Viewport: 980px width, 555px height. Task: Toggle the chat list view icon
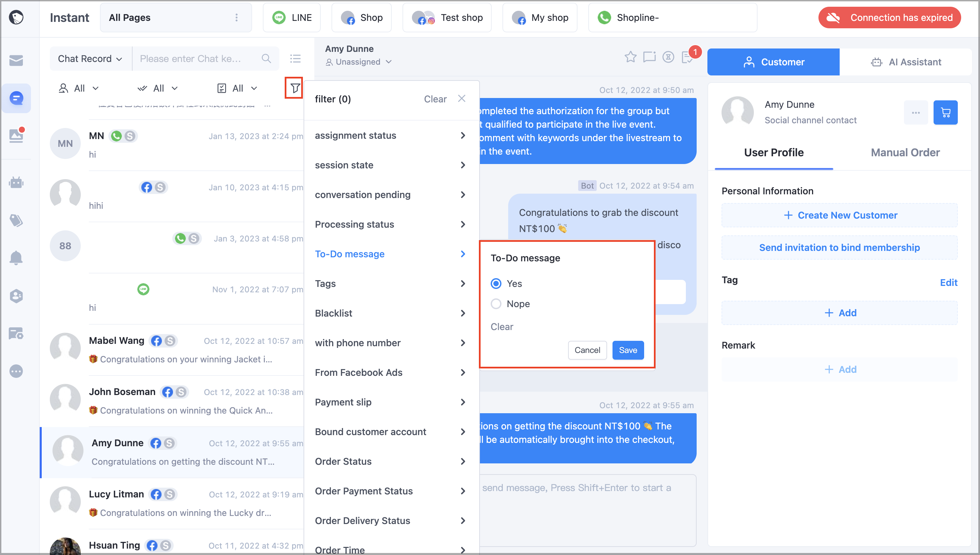coord(295,58)
